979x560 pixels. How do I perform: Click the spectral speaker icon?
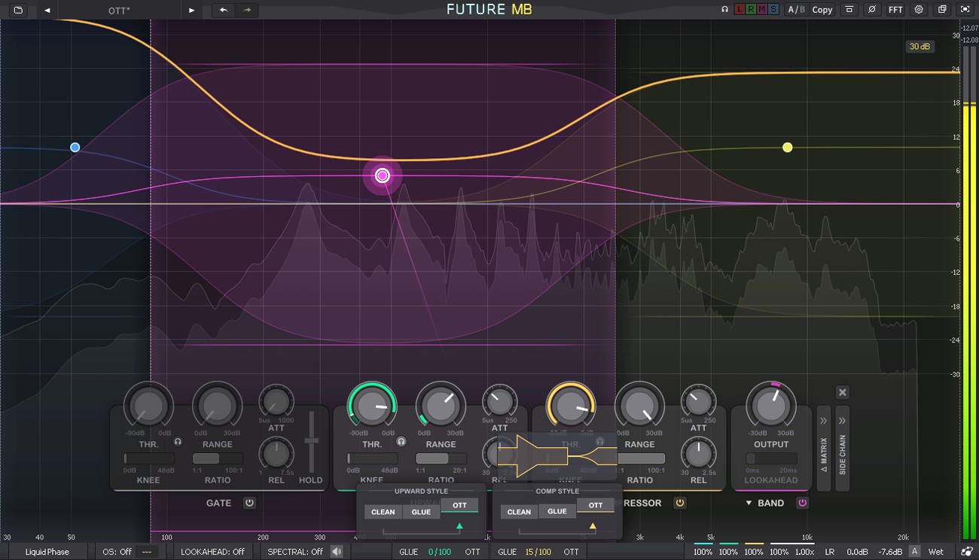pos(337,552)
